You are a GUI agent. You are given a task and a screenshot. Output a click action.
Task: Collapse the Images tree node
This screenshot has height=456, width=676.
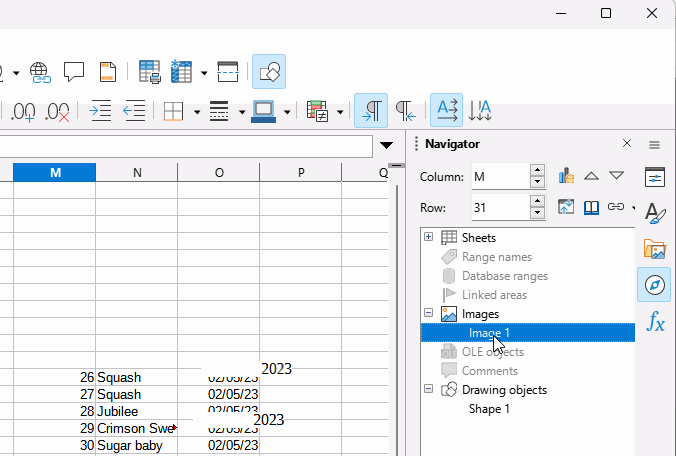coord(428,313)
